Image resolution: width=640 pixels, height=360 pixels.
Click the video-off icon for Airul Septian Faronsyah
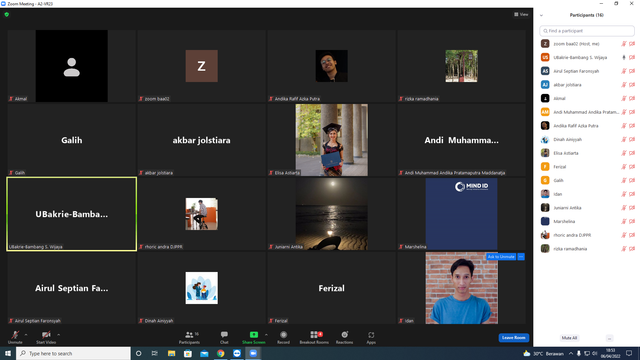(x=632, y=71)
